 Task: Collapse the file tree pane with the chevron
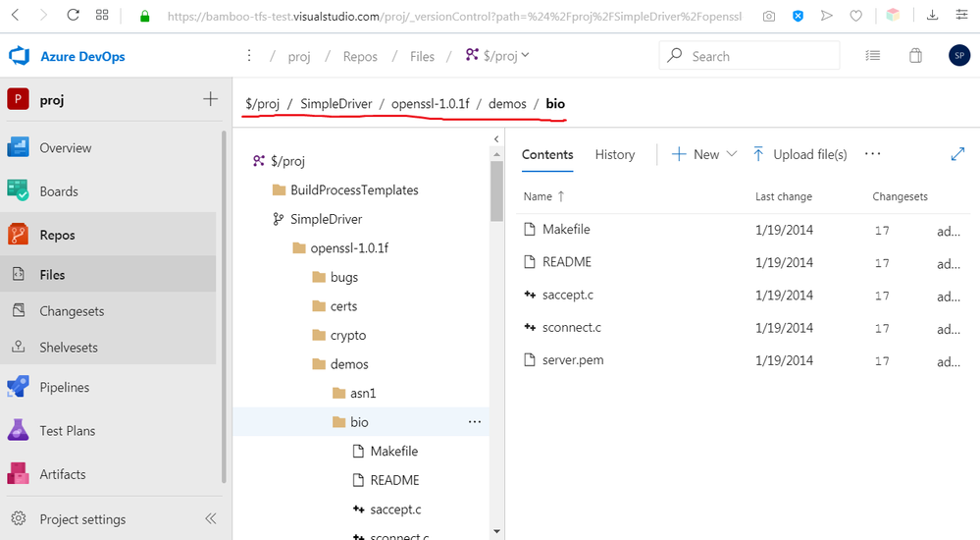coord(496,138)
